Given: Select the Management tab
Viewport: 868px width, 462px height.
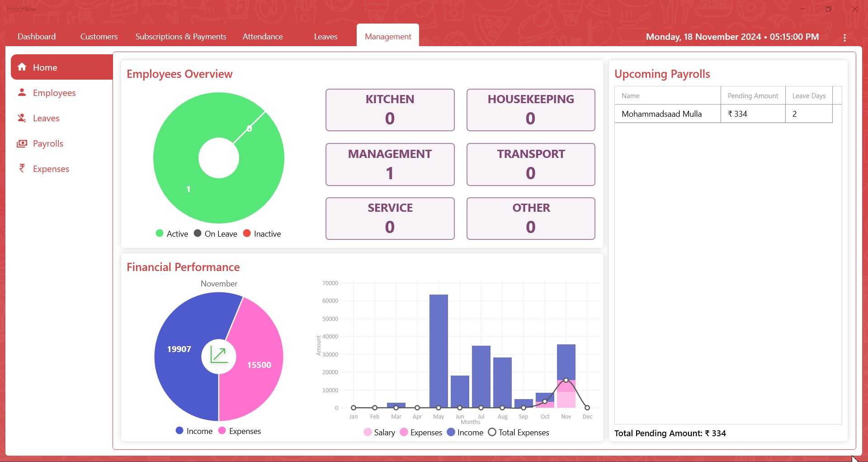Looking at the screenshot, I should 388,36.
